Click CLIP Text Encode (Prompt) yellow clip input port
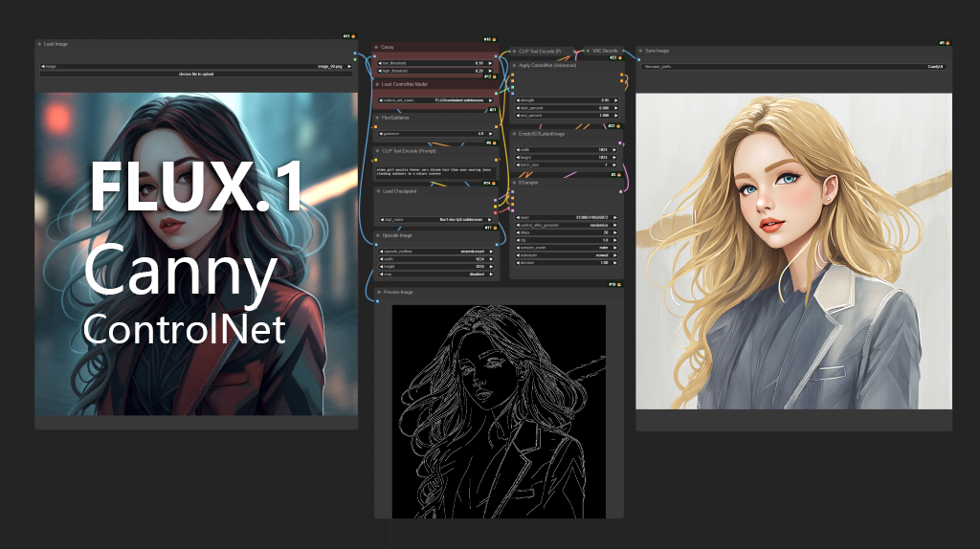Viewport: 980px width, 549px height. click(375, 160)
